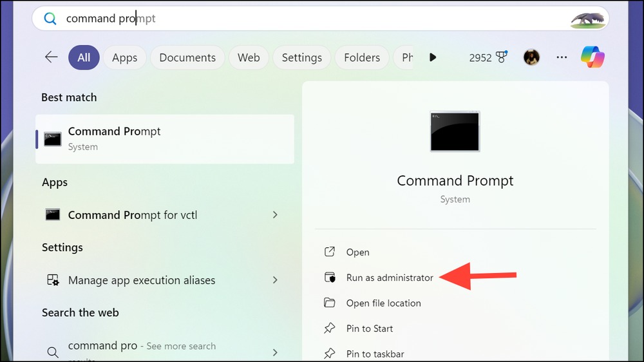Open Copilot from the colorful icon

click(592, 57)
